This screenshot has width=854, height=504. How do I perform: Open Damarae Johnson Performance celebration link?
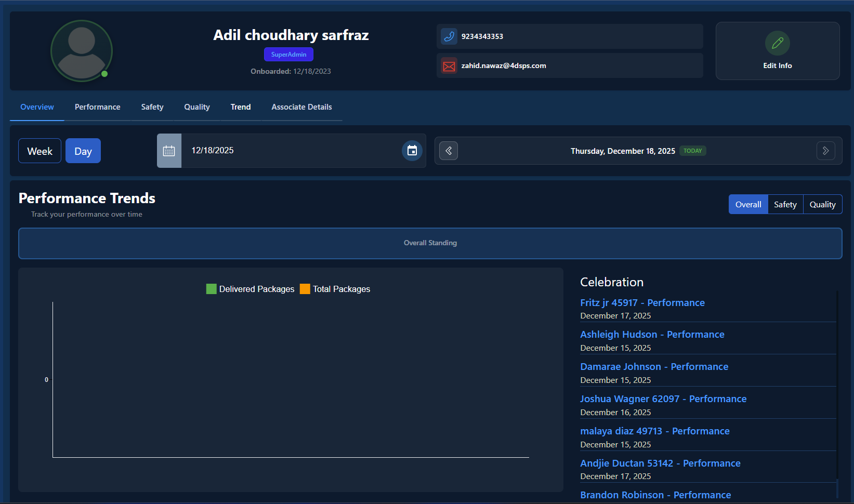(x=654, y=367)
